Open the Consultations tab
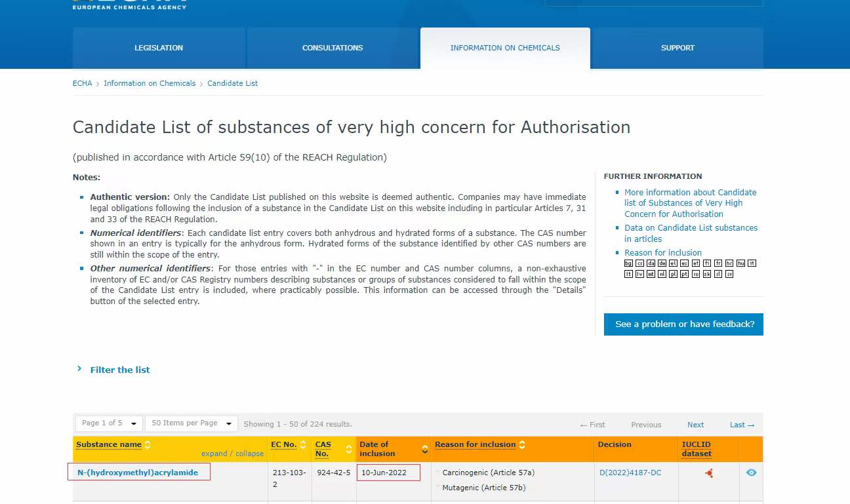Viewport: 850px width, 504px height. coord(333,48)
